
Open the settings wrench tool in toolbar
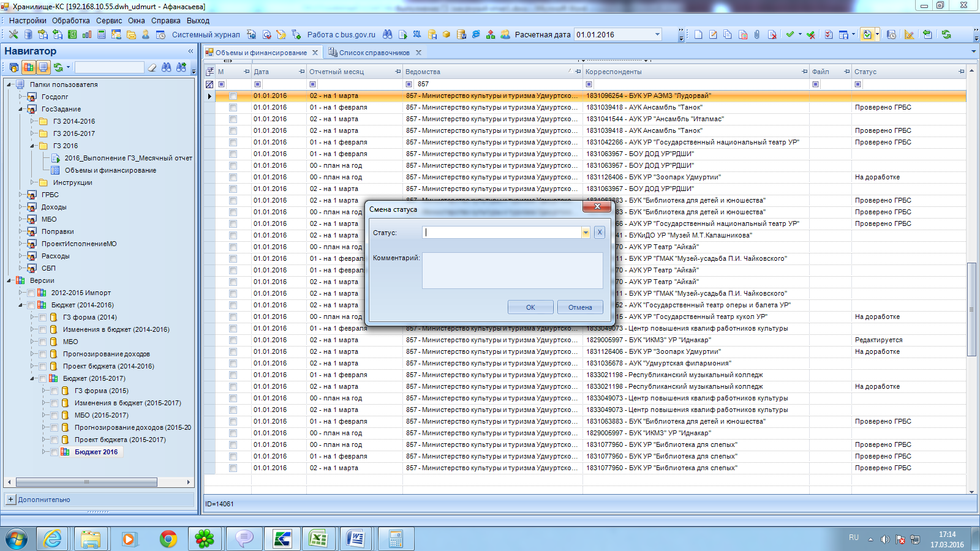point(13,34)
